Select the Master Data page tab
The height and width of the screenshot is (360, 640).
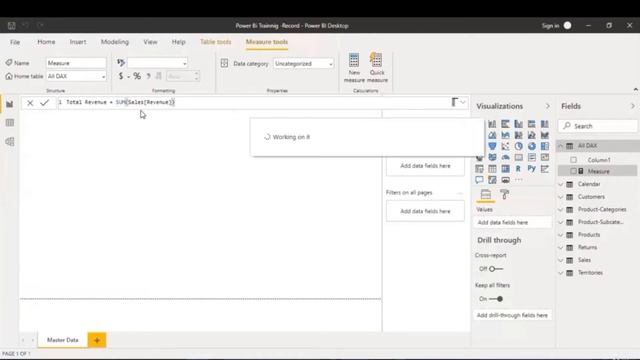62,340
